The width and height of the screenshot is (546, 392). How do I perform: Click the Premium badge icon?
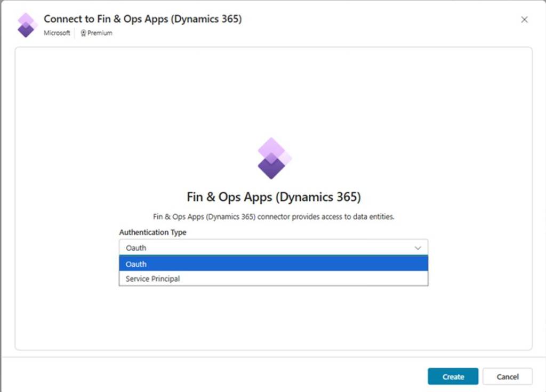pos(83,33)
